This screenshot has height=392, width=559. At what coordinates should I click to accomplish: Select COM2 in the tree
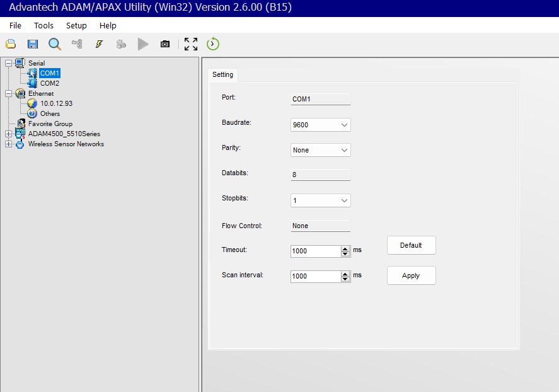50,83
